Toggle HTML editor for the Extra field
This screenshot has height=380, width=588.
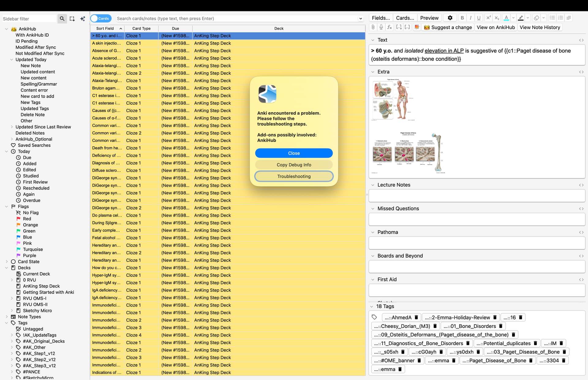coord(581,72)
